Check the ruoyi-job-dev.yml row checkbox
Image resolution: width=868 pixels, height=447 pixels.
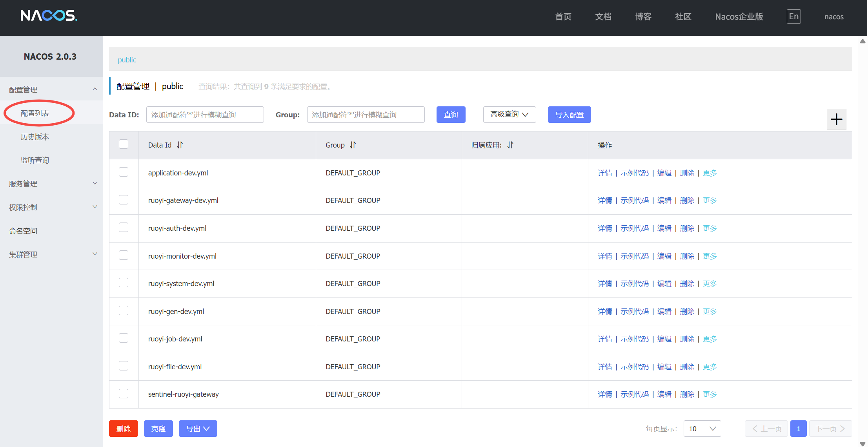click(x=124, y=338)
